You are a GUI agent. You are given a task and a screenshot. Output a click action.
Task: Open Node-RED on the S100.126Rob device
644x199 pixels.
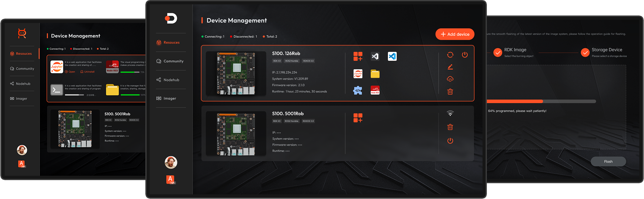pyautogui.click(x=375, y=90)
